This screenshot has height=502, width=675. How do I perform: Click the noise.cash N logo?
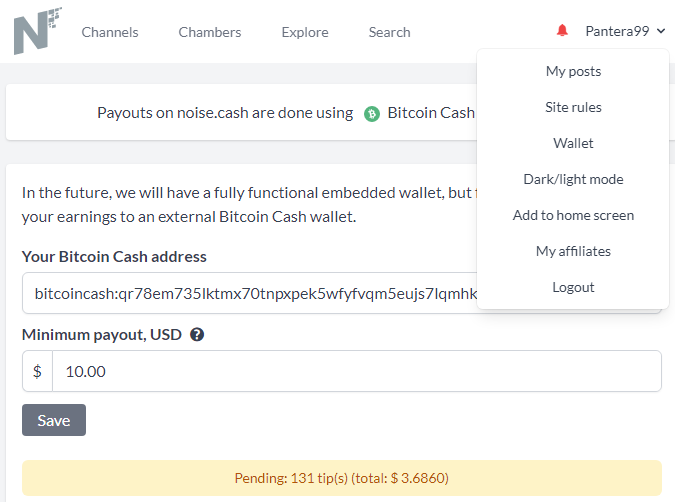[x=37, y=31]
